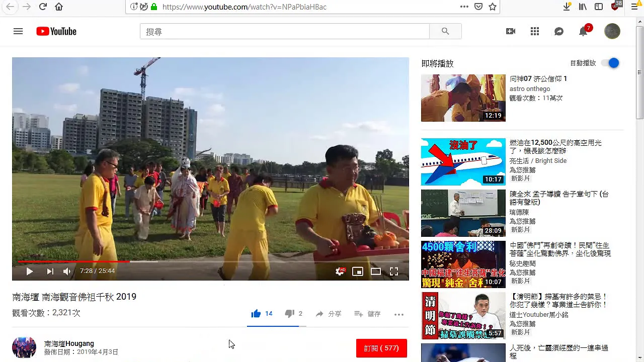Enter fullscreen mode
This screenshot has width=644, height=362.
click(394, 271)
